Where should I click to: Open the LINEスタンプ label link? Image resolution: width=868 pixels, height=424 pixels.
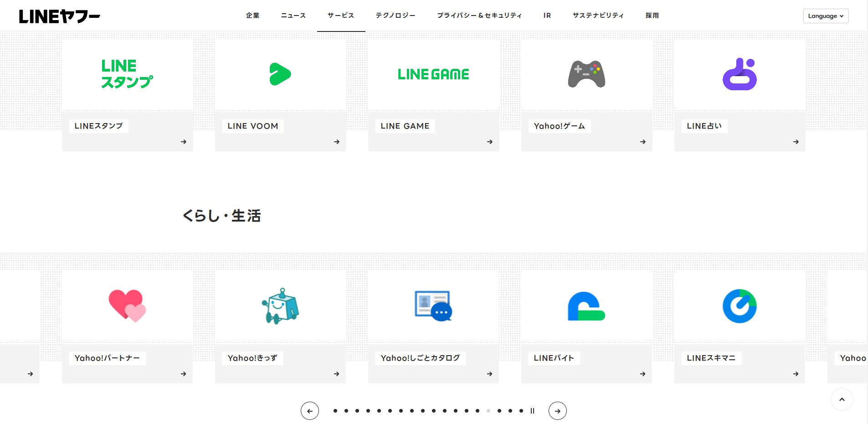(99, 126)
